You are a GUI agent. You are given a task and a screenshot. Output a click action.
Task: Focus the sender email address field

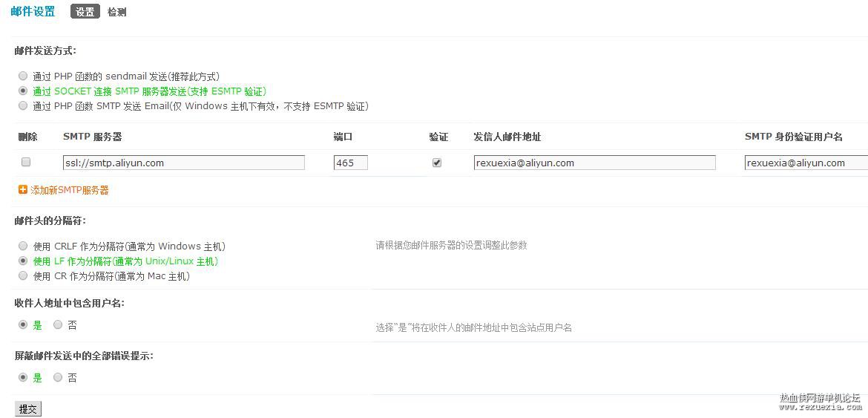[x=594, y=163]
